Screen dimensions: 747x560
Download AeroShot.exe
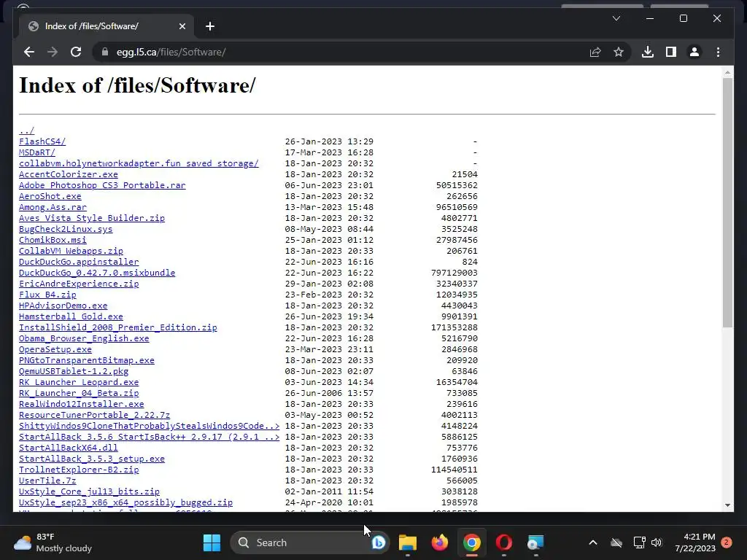pos(50,196)
